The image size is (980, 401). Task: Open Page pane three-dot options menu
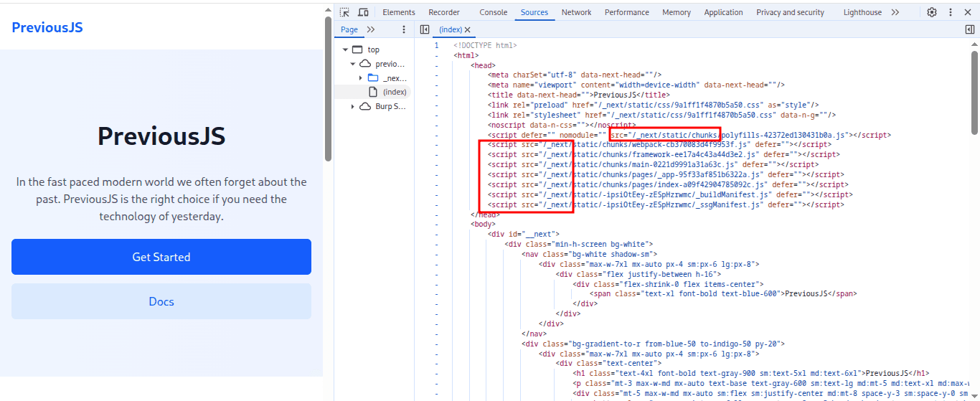coord(404,29)
